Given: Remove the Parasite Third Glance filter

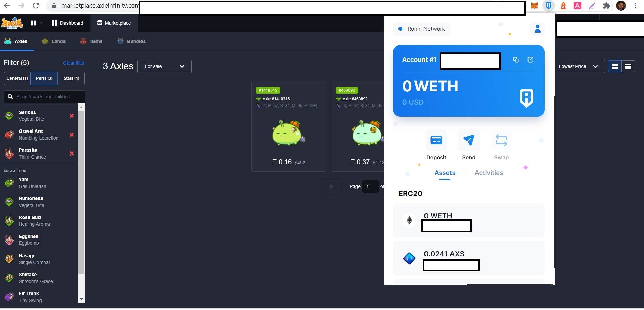Looking at the screenshot, I should coord(72,153).
